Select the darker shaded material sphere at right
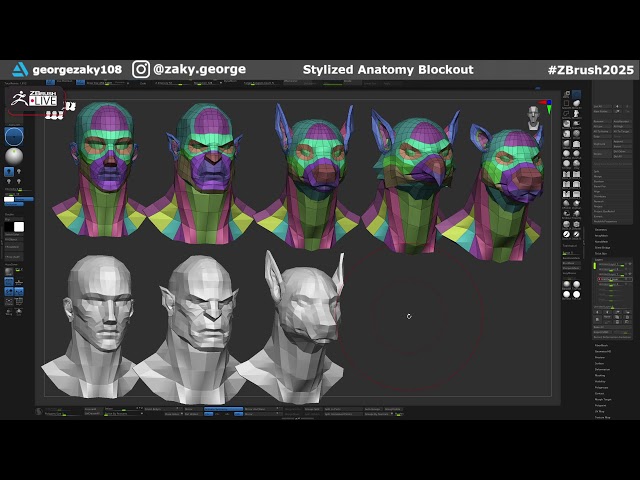 567,284
